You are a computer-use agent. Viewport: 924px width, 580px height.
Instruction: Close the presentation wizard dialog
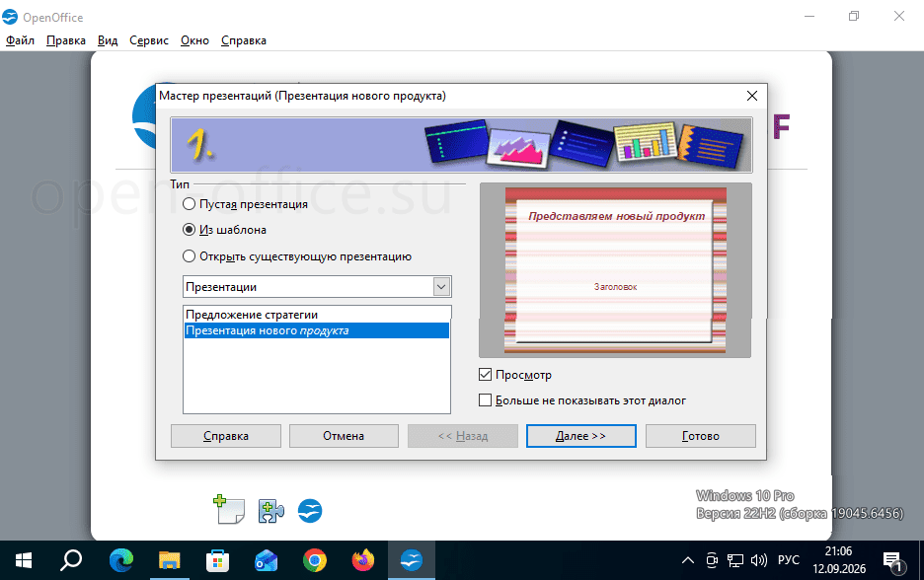[x=752, y=96]
